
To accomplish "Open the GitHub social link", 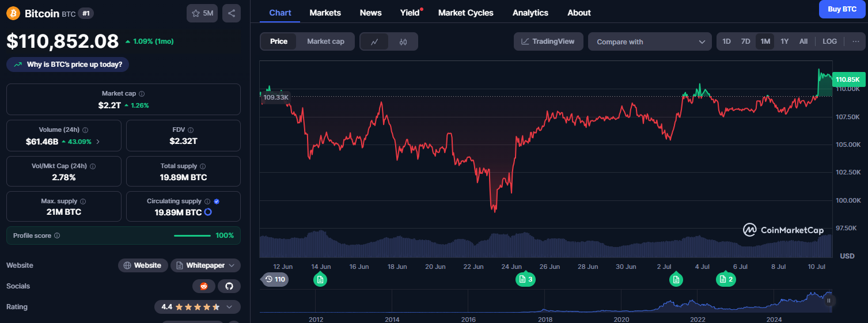I will pyautogui.click(x=229, y=286).
